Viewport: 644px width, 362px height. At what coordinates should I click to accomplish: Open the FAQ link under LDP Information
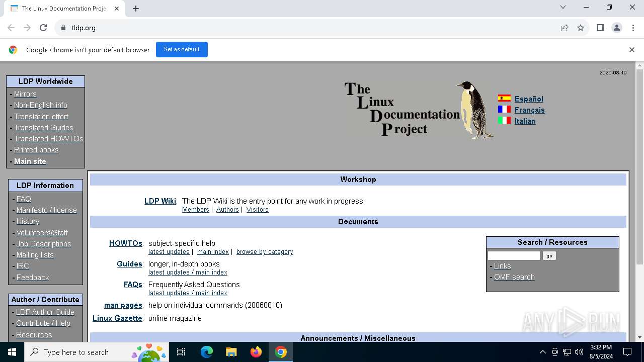(24, 199)
